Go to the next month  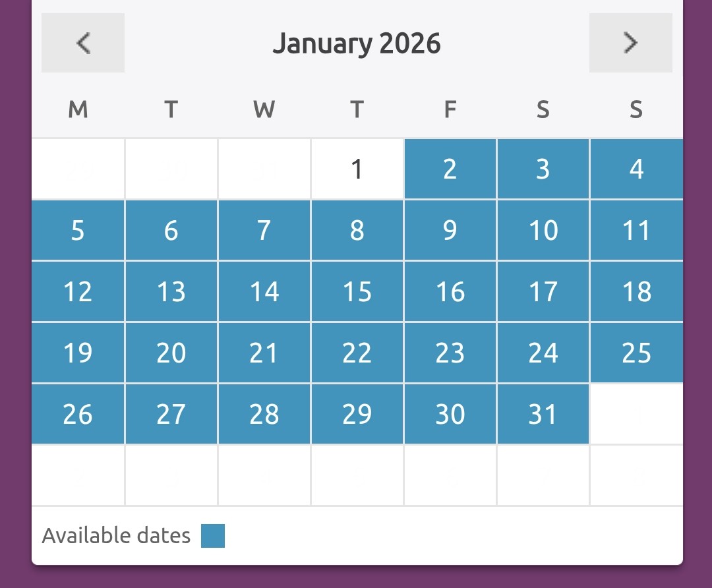pyautogui.click(x=630, y=43)
